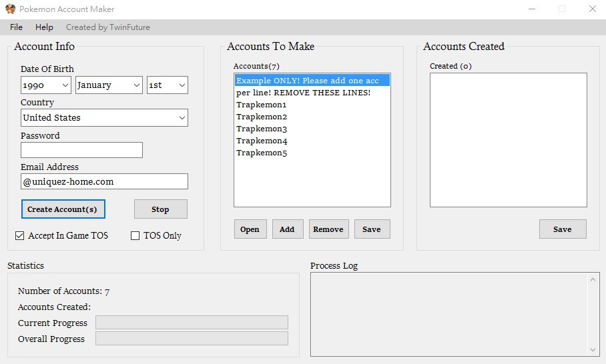
Task: Save the Accounts To Make list
Action: (x=372, y=229)
